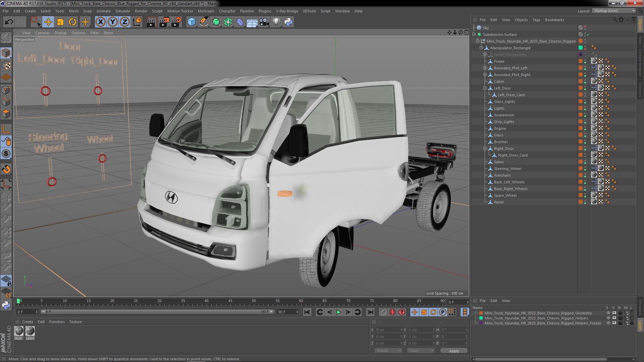
Task: Toggle visibility dots of Sky object
Action: click(x=585, y=28)
